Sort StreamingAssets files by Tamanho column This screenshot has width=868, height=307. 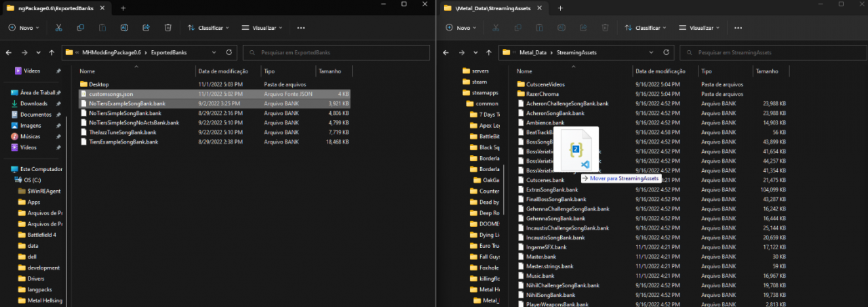point(768,71)
